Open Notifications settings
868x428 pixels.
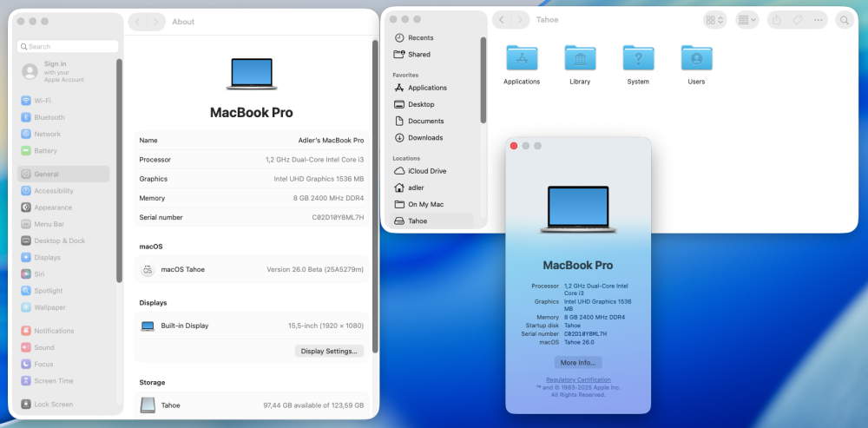[x=63, y=331]
